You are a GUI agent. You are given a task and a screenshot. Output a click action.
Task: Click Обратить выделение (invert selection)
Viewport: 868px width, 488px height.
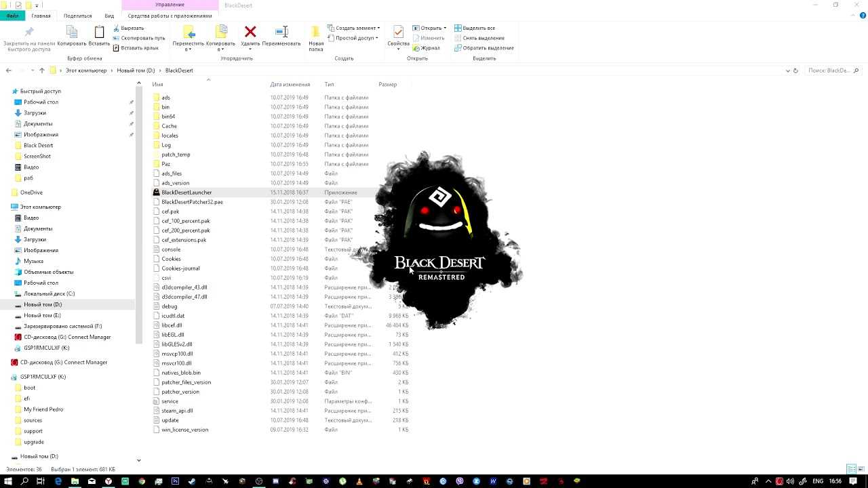(x=484, y=48)
